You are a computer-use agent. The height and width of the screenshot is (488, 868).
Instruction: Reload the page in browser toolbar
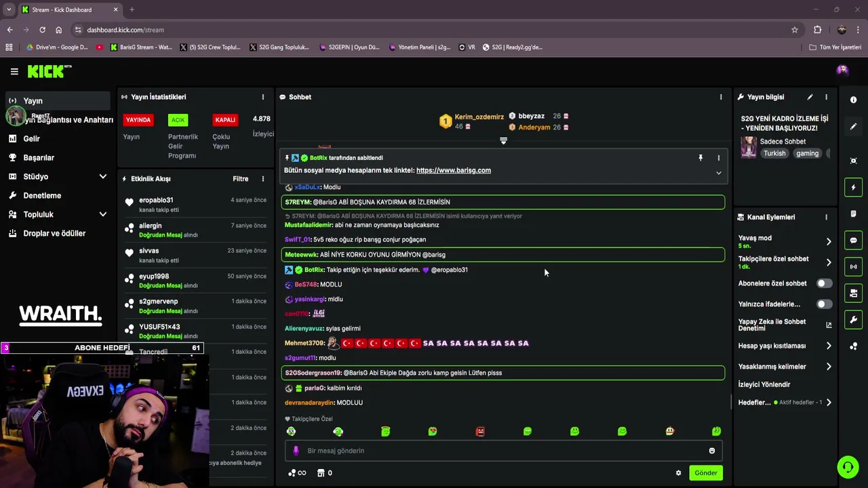pos(42,30)
